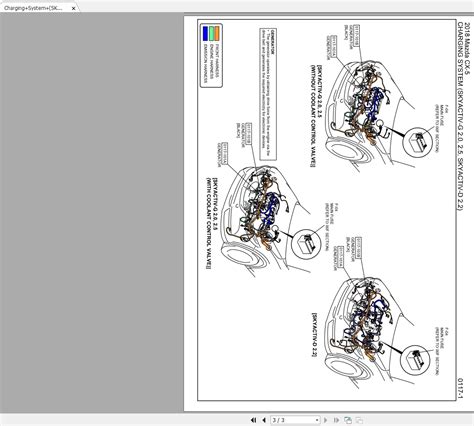The image size is (474, 426).
Task: Go to the first page
Action: 253,420
